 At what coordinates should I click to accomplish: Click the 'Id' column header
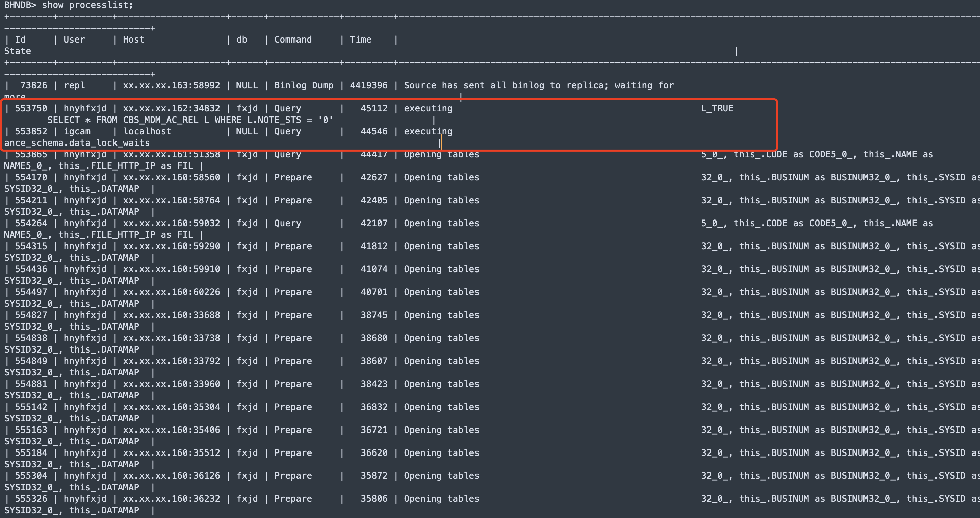click(x=20, y=40)
